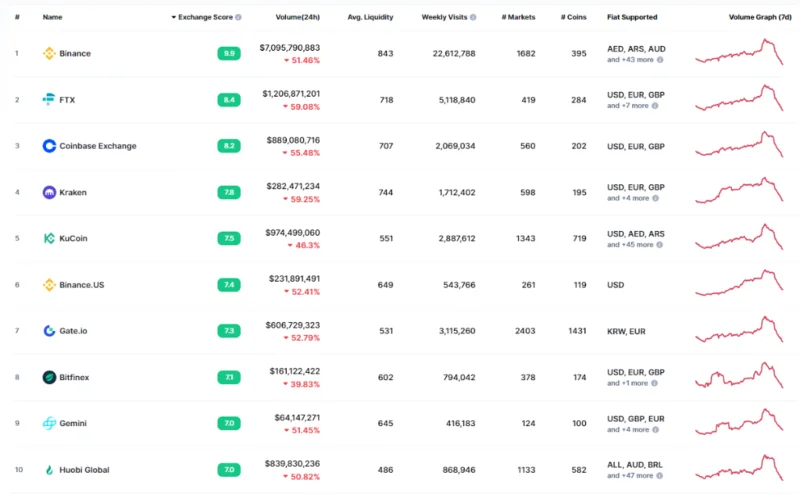This screenshot has width=800, height=494.
Task: Click Gate.io markets count 2403
Action: click(x=525, y=331)
